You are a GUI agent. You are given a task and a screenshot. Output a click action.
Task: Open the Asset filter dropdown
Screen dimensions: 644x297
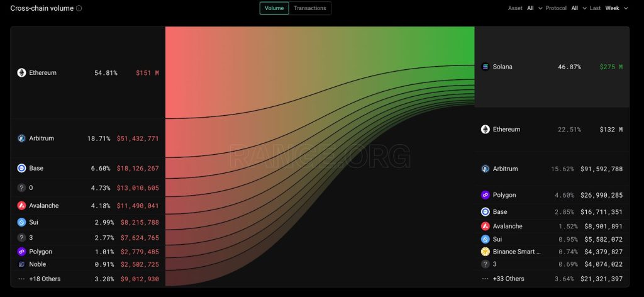click(x=535, y=8)
